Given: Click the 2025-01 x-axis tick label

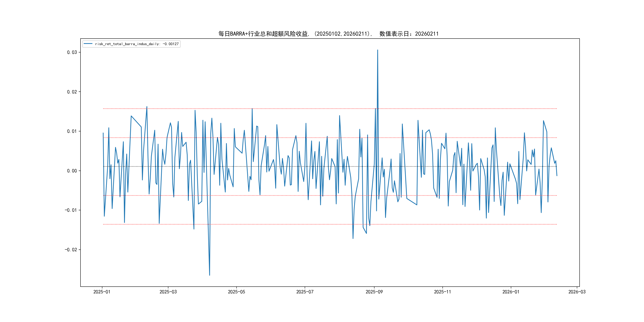Looking at the screenshot, I should click(x=102, y=292).
